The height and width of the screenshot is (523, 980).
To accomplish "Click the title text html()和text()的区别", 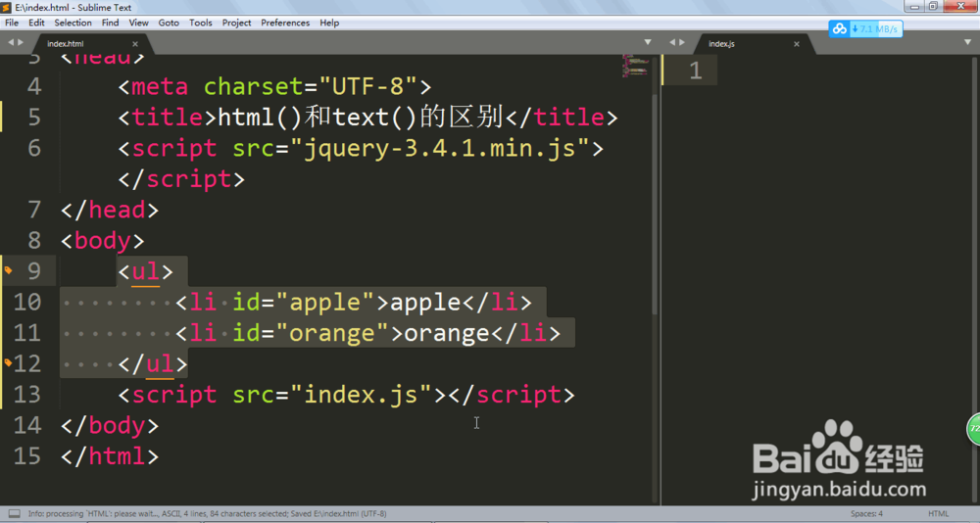I will click(361, 117).
